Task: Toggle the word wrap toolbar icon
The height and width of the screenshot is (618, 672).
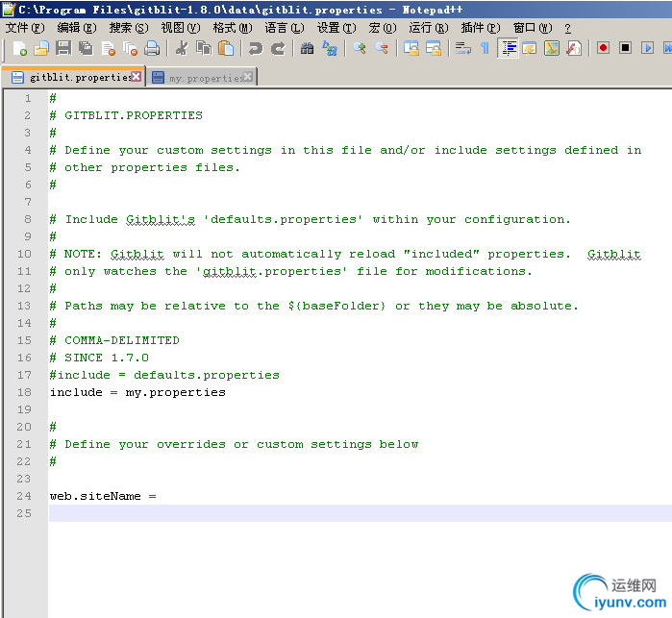Action: 462,48
